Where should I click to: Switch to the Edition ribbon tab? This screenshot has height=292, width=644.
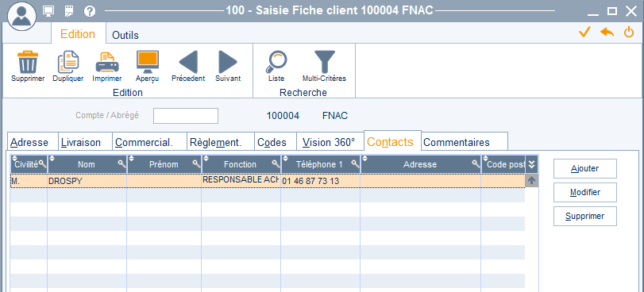coord(78,34)
